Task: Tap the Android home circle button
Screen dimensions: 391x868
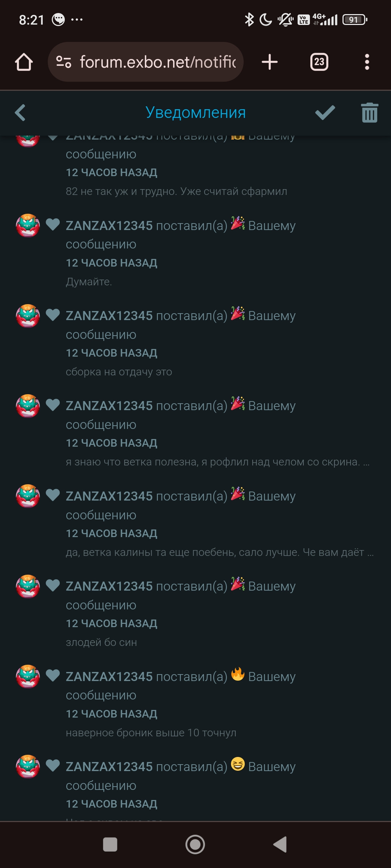Action: pos(195,844)
